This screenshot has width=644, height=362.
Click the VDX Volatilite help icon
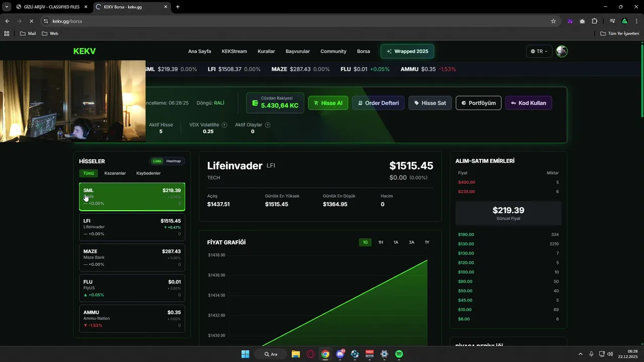tap(224, 125)
